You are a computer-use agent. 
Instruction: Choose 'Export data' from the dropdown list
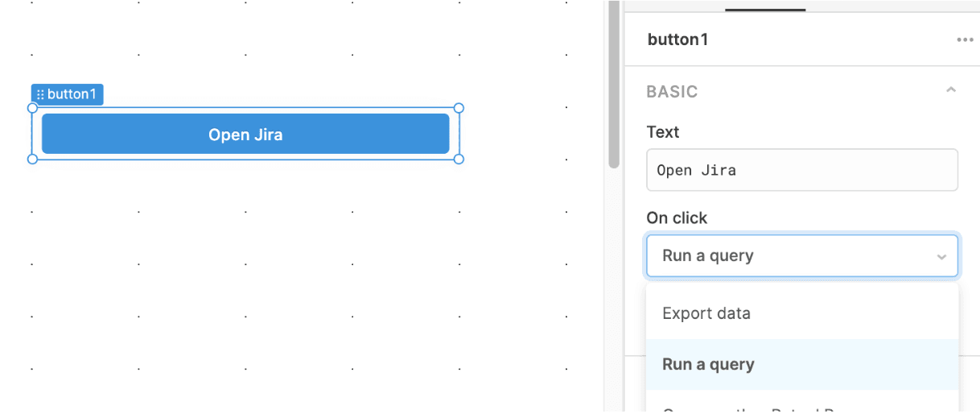(x=706, y=313)
